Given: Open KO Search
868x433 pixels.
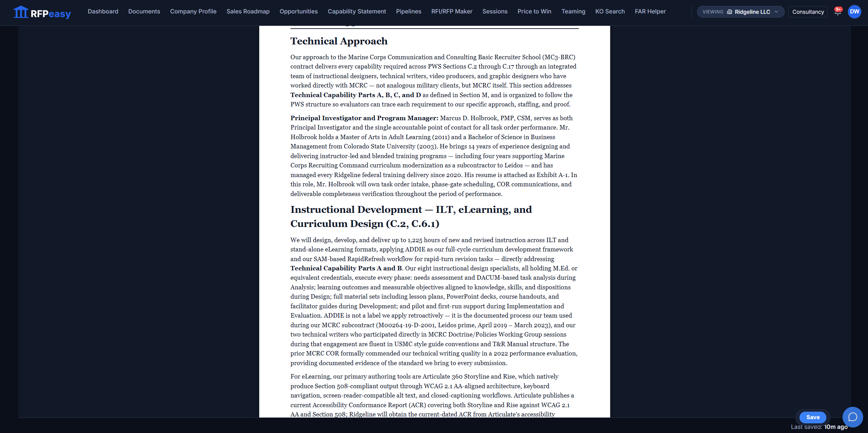Looking at the screenshot, I should [610, 11].
